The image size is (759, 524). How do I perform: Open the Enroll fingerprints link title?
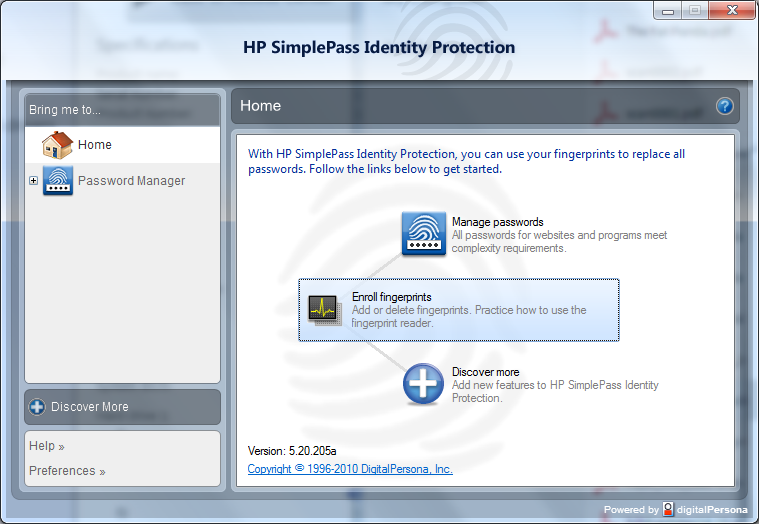click(x=392, y=297)
